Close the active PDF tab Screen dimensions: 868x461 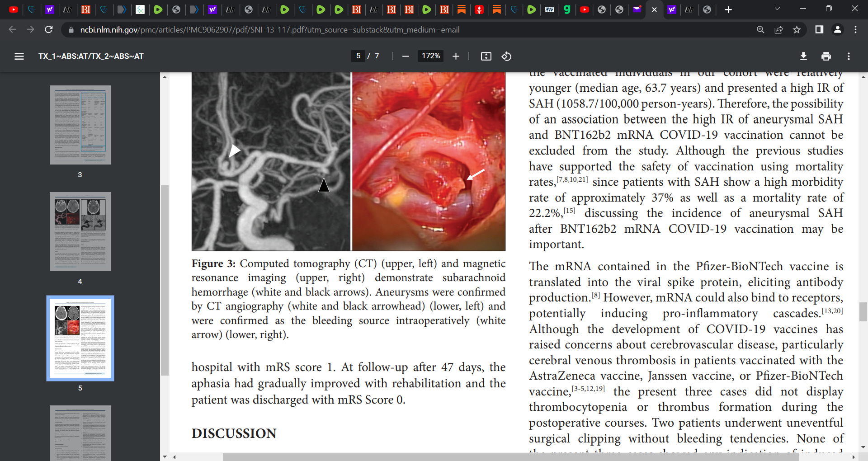click(x=654, y=9)
